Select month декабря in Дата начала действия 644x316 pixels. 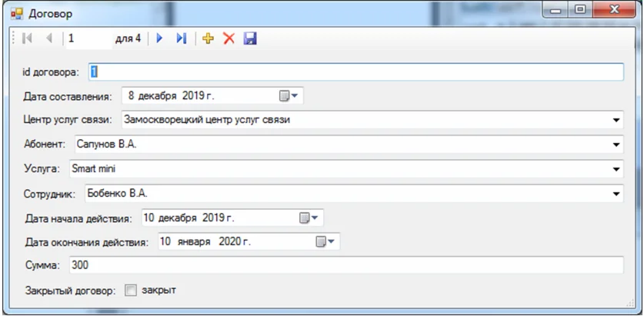(x=178, y=218)
